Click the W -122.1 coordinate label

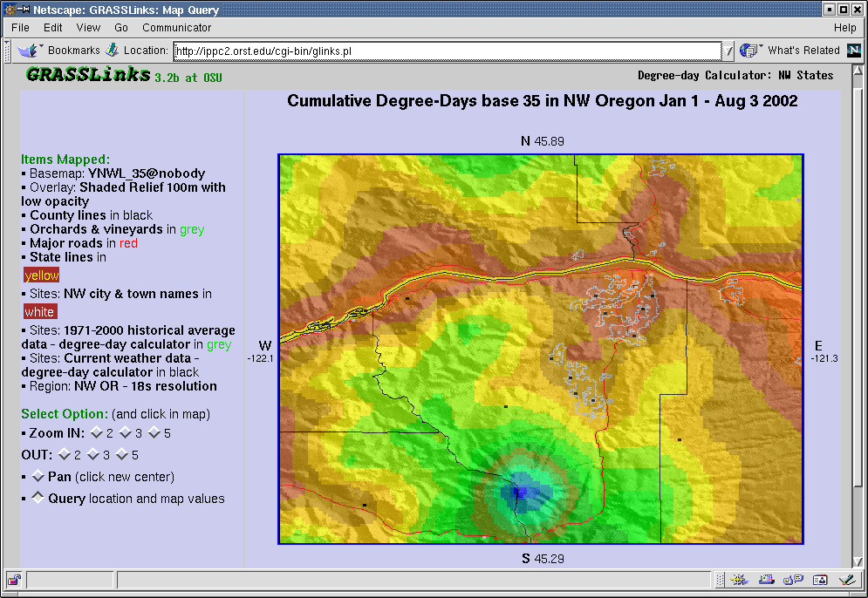261,352
